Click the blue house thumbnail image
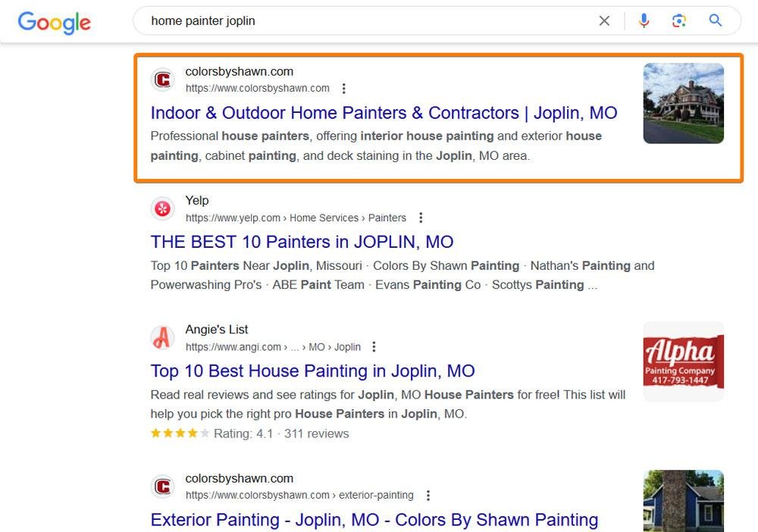Screen dimensions: 758x532 (x=684, y=501)
